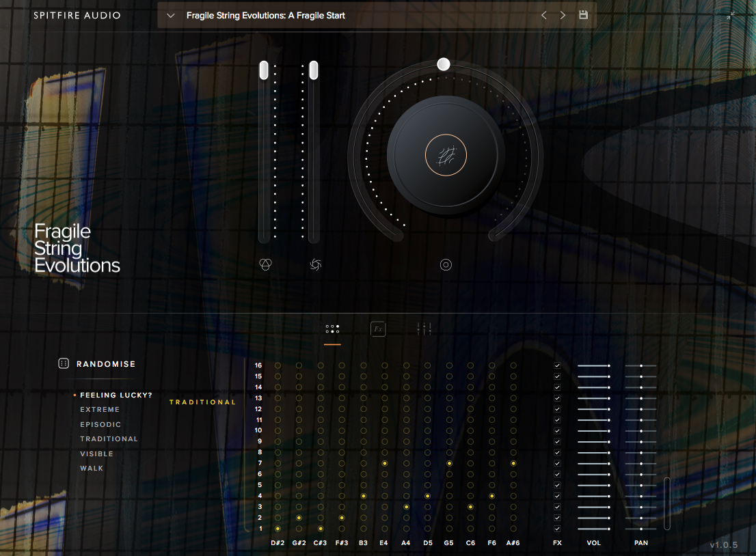Open the preset browser chevron
Image resolution: width=756 pixels, height=556 pixels.
tap(170, 16)
